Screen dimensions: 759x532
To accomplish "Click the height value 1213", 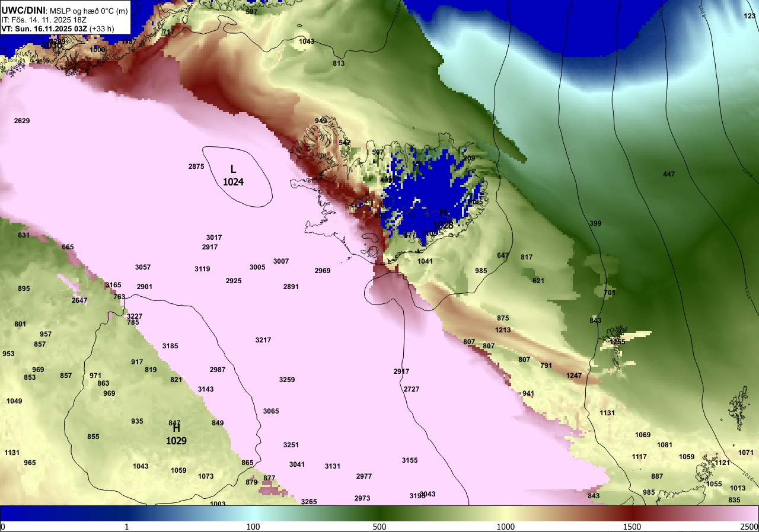I will pyautogui.click(x=503, y=330).
